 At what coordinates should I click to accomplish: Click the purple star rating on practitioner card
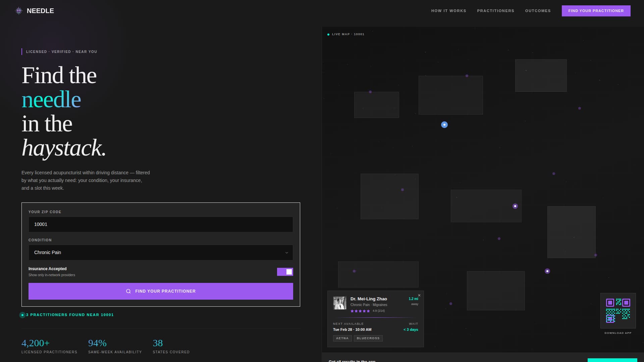[x=360, y=311]
